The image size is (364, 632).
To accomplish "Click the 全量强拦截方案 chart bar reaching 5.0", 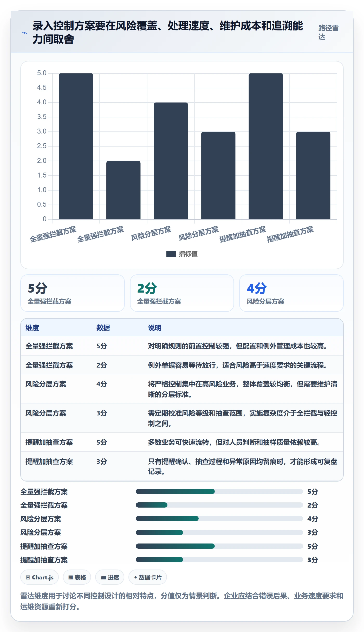I will pos(76,146).
